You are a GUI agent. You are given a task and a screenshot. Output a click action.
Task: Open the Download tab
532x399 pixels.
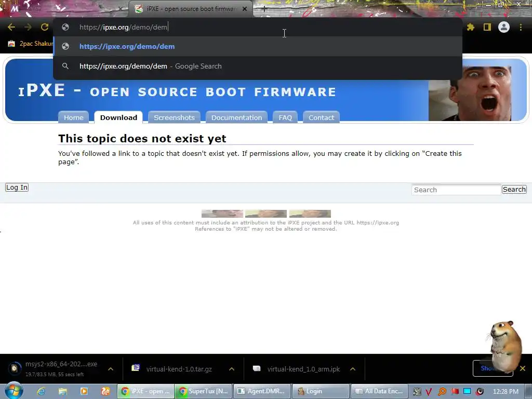coord(118,117)
